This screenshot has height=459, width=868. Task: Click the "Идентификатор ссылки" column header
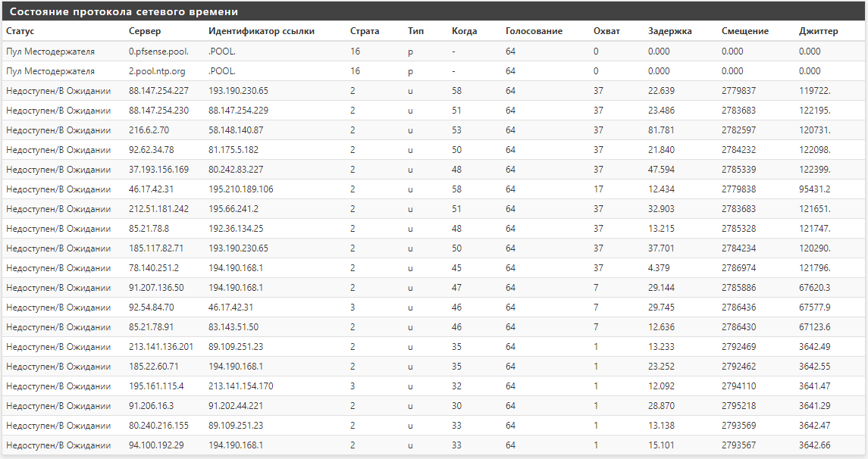click(261, 31)
